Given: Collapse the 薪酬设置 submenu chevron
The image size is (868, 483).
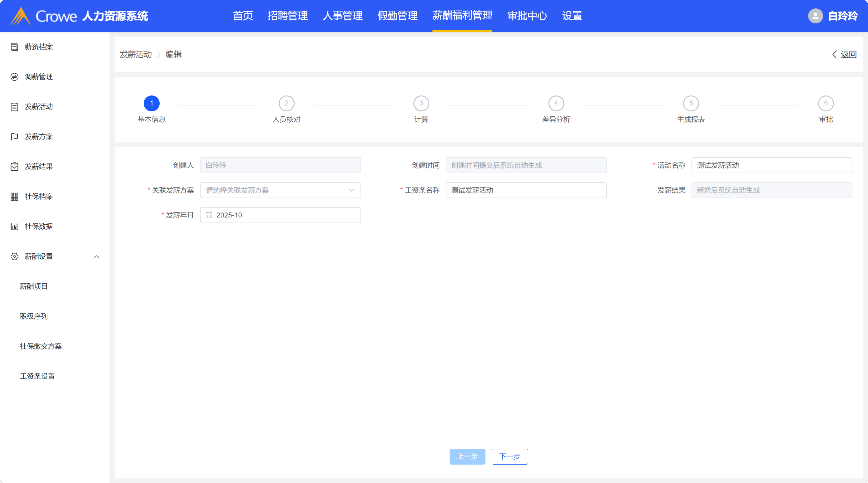Looking at the screenshot, I should coord(96,257).
